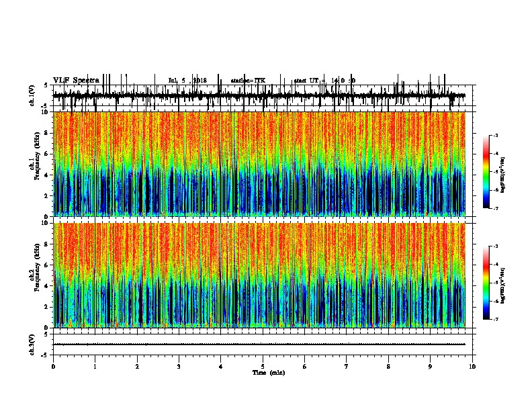Screen dimensions: 532x411
Task: Click the "start UT = 14 0 : 0" header text
Action: tap(324, 81)
